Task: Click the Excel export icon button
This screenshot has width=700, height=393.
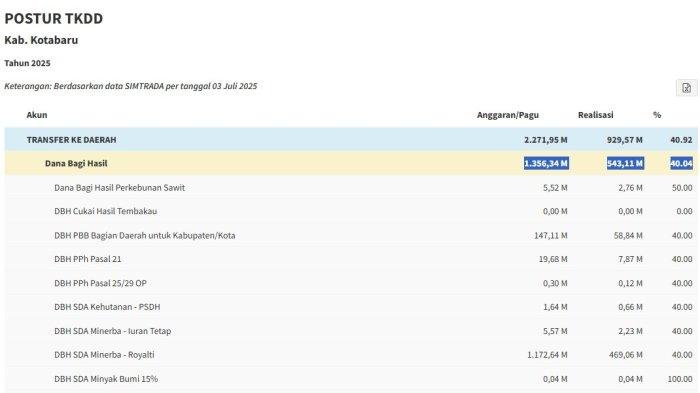Action: pyautogui.click(x=686, y=88)
